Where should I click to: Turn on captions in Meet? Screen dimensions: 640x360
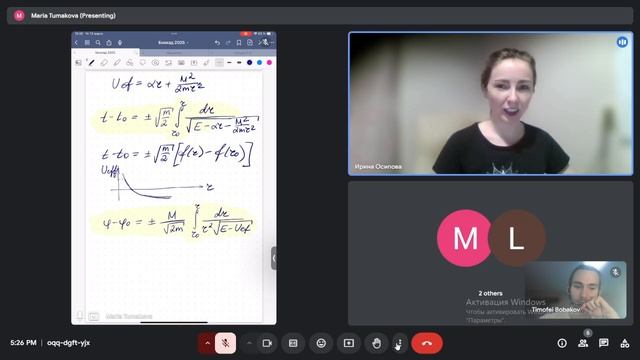[x=293, y=343]
